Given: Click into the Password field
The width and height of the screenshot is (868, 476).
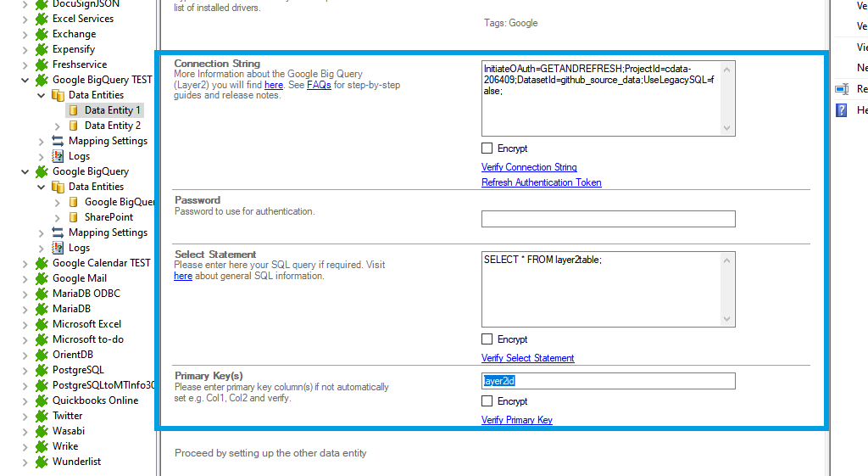Looking at the screenshot, I should (609, 219).
